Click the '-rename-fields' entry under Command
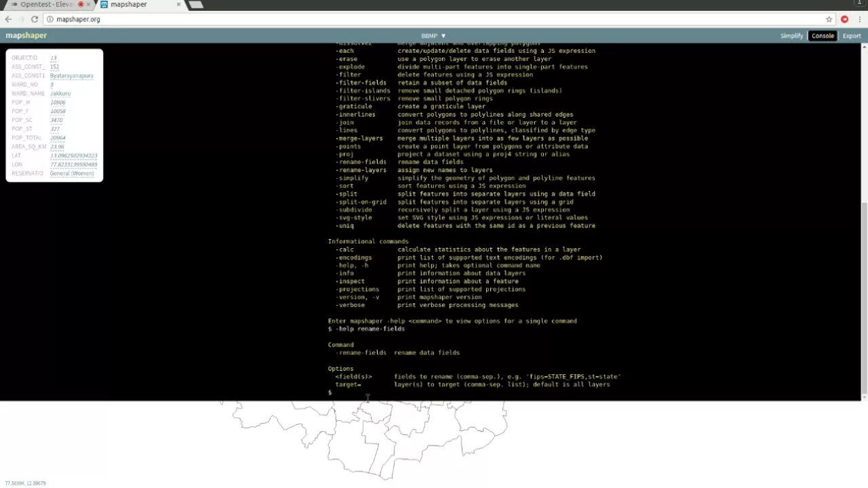 [361, 352]
